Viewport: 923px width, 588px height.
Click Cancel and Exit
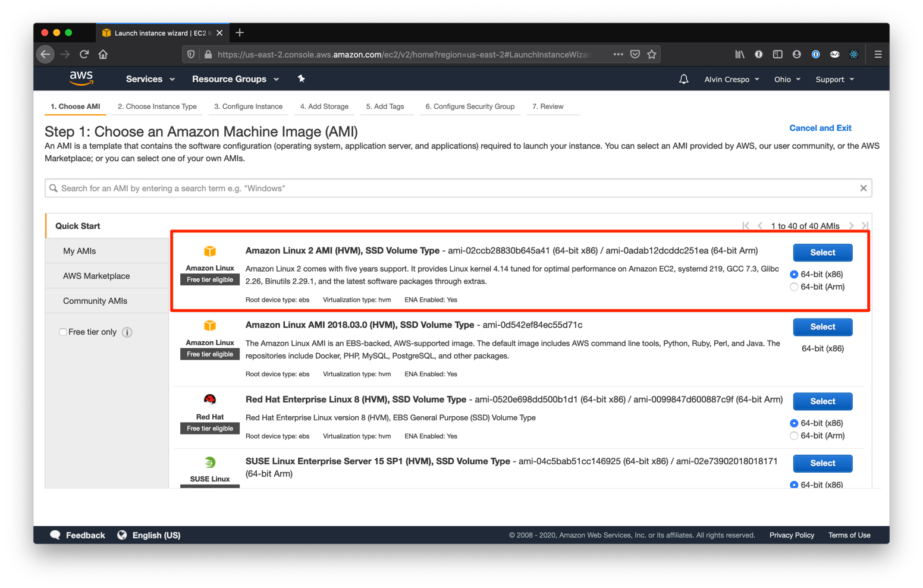click(x=820, y=128)
